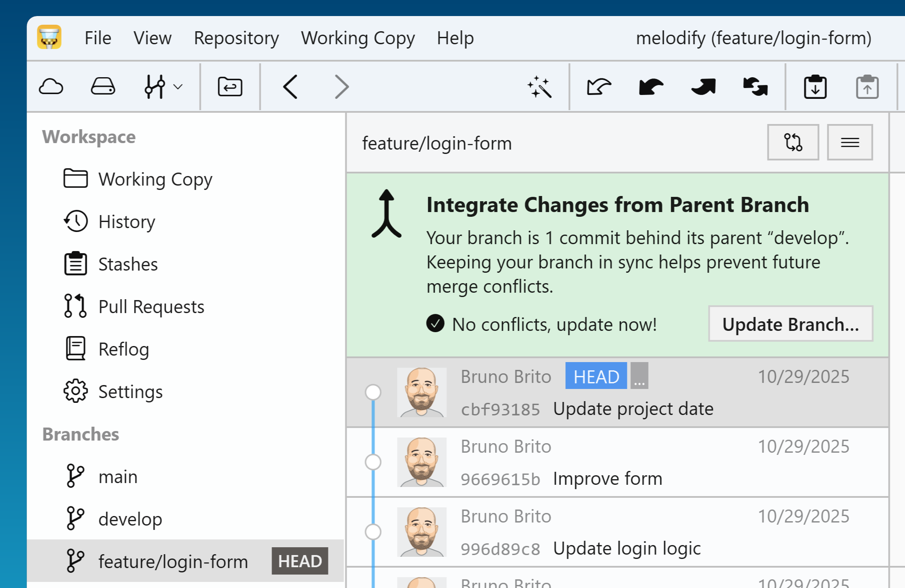Click the Update Branch button
Viewport: 905px width, 588px height.
(x=790, y=324)
